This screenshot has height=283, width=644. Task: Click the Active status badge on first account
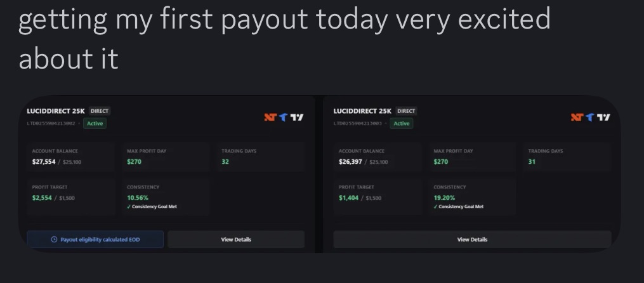coord(95,123)
